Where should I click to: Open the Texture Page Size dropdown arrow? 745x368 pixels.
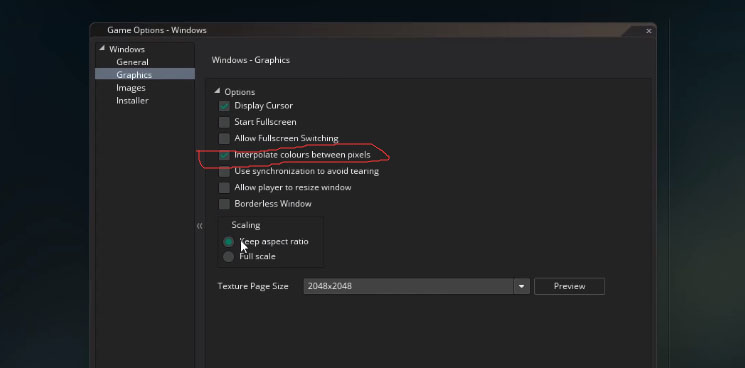521,286
